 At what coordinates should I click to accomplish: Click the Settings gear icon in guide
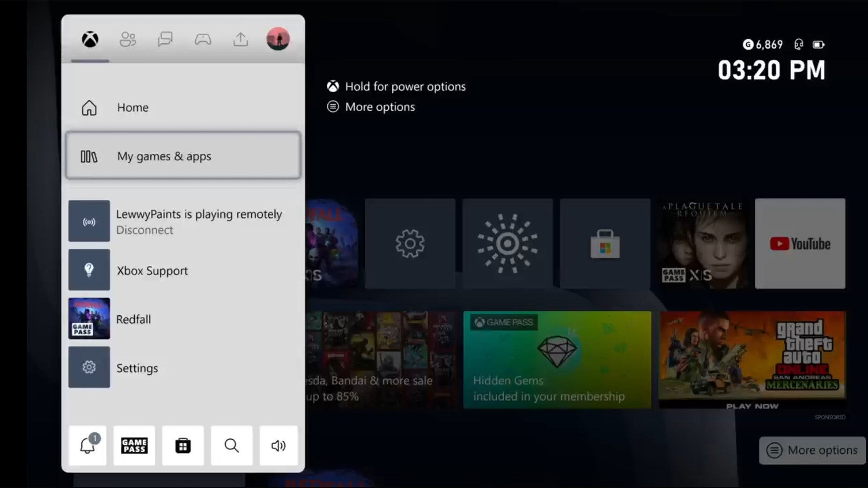89,367
